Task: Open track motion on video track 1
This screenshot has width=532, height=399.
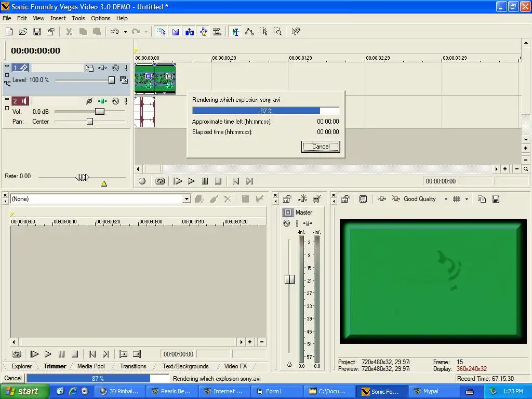Action: [x=89, y=68]
